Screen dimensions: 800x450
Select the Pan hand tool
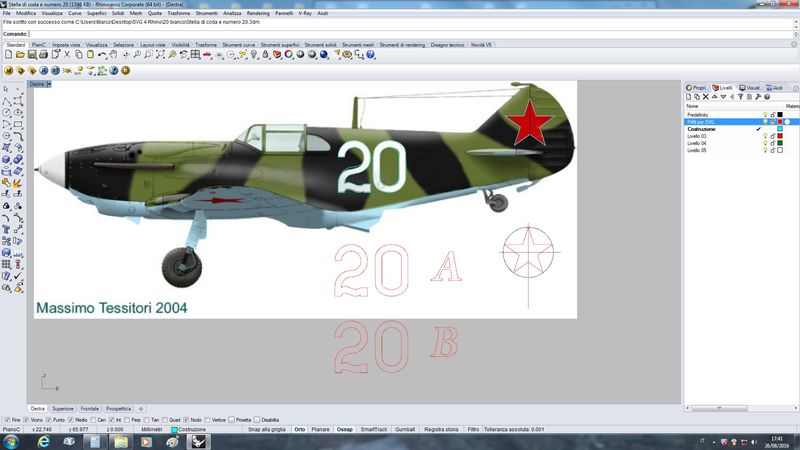coord(113,55)
